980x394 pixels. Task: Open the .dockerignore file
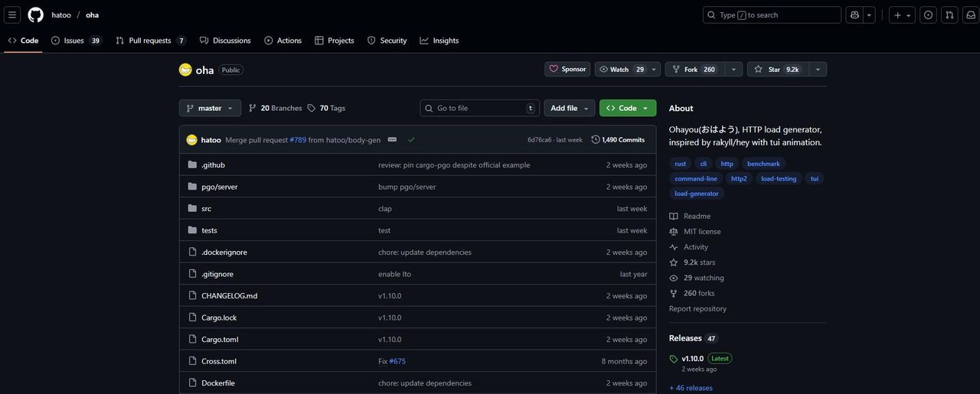(x=224, y=252)
